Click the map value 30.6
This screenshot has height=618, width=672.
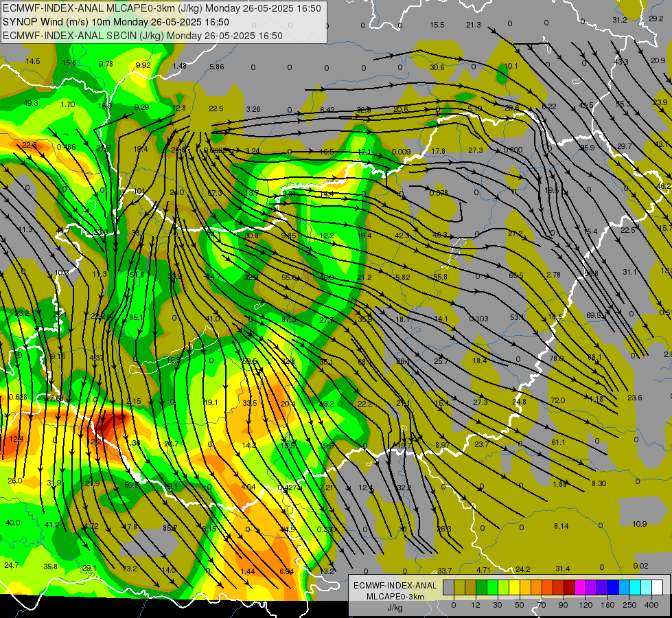coord(437,67)
